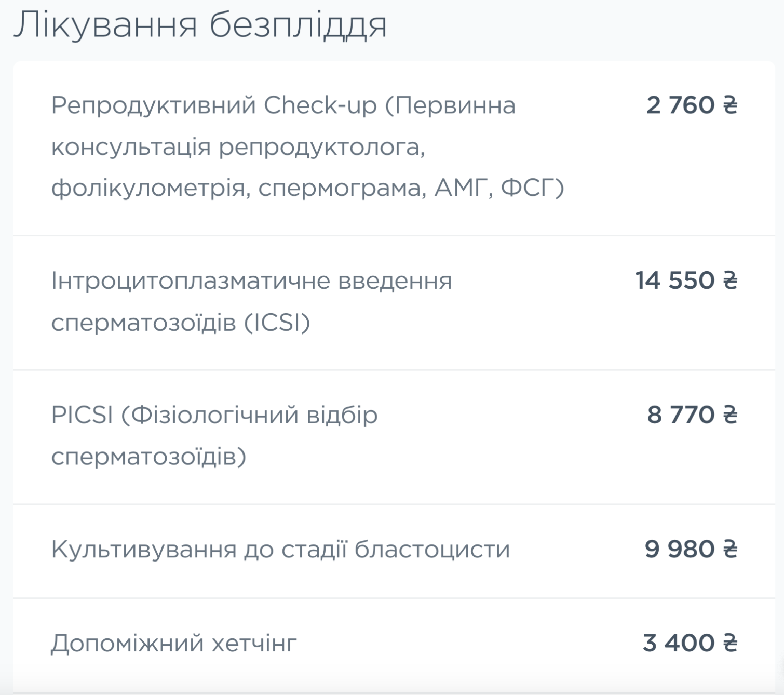
Task: Click the 2 760 ₴ price
Action: click(691, 105)
